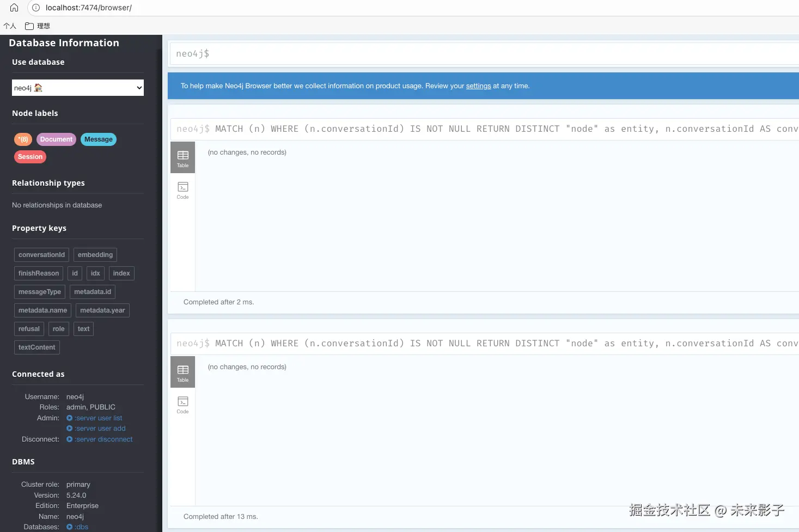Run the :server user add command link
This screenshot has height=532, width=799.
(96, 429)
